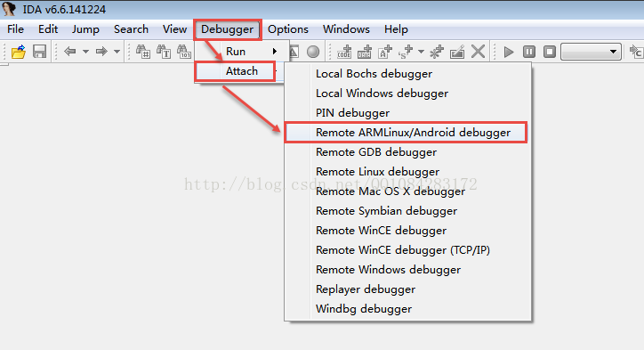Image resolution: width=644 pixels, height=350 pixels.
Task: Click the IDA application icon in title bar
Action: [9, 9]
